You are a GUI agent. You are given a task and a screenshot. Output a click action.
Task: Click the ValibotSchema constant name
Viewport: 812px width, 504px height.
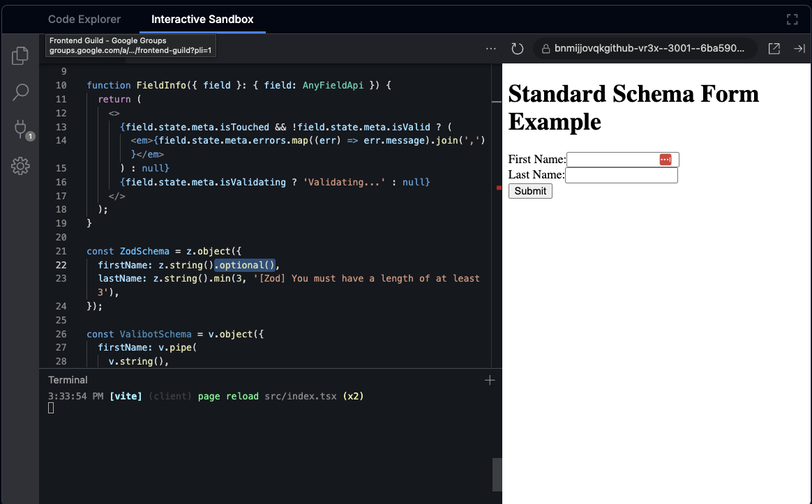pos(156,335)
